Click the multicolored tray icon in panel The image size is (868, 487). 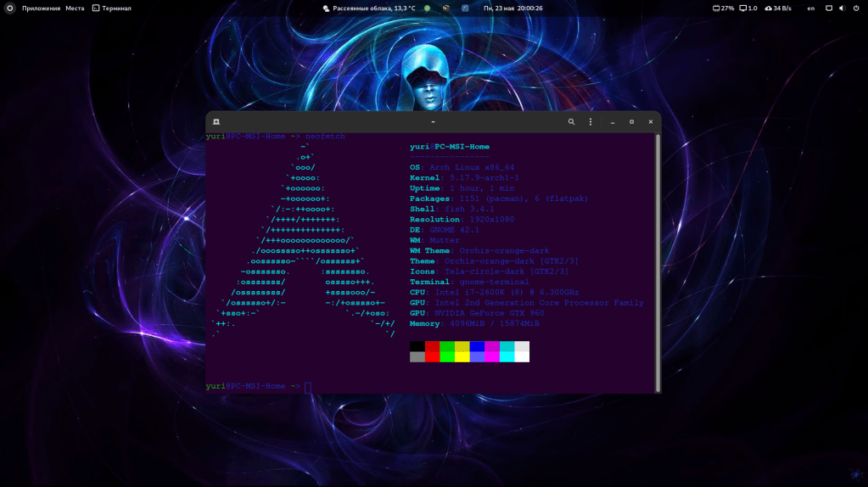[445, 8]
